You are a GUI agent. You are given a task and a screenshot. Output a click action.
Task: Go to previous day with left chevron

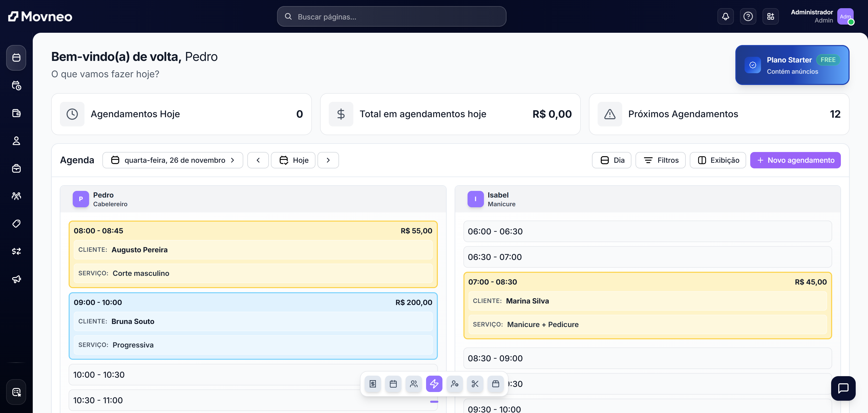258,160
